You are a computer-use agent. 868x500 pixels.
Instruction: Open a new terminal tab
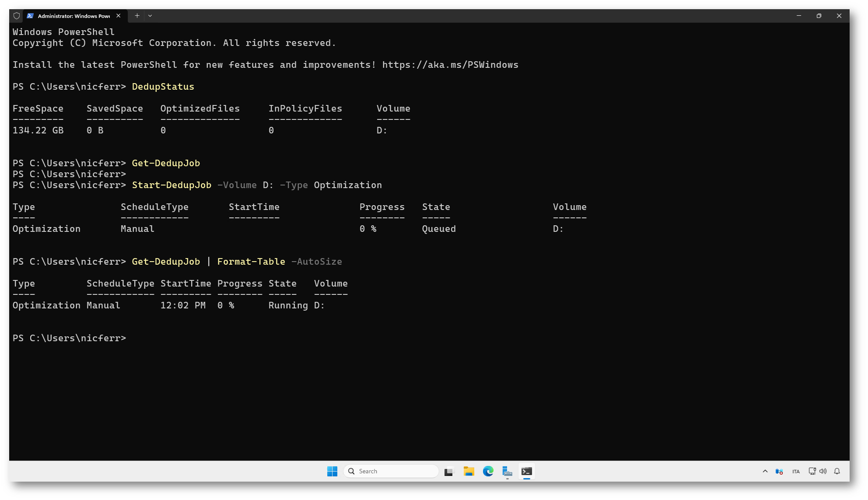coord(137,16)
